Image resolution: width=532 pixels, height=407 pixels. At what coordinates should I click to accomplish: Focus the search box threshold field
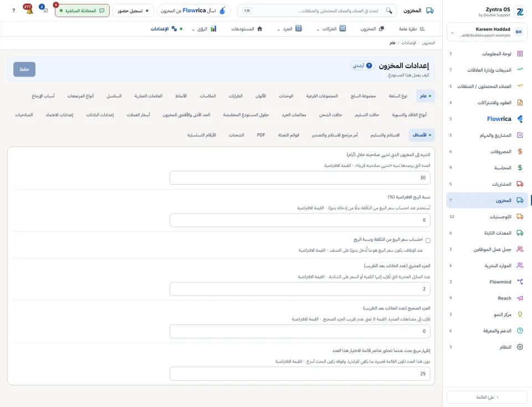point(300,373)
